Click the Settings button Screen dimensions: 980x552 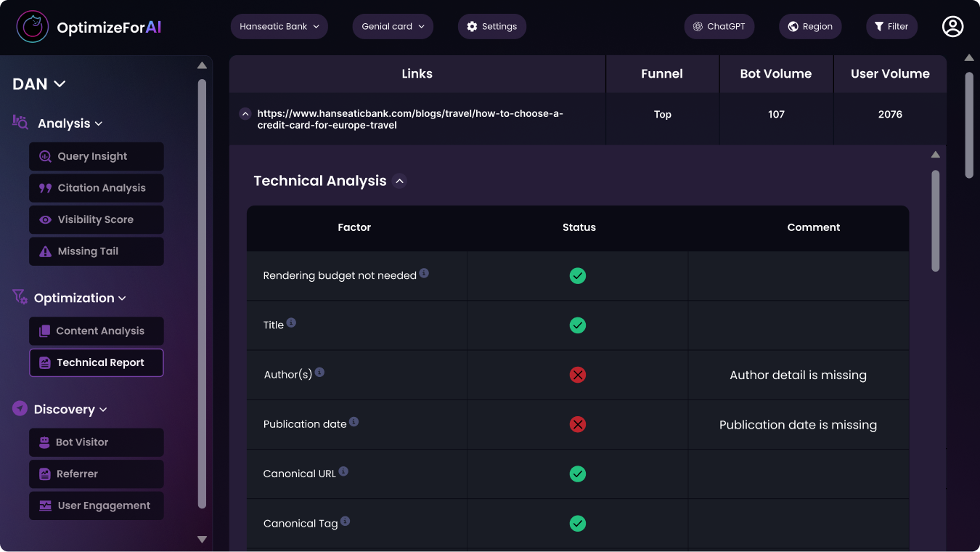click(491, 27)
